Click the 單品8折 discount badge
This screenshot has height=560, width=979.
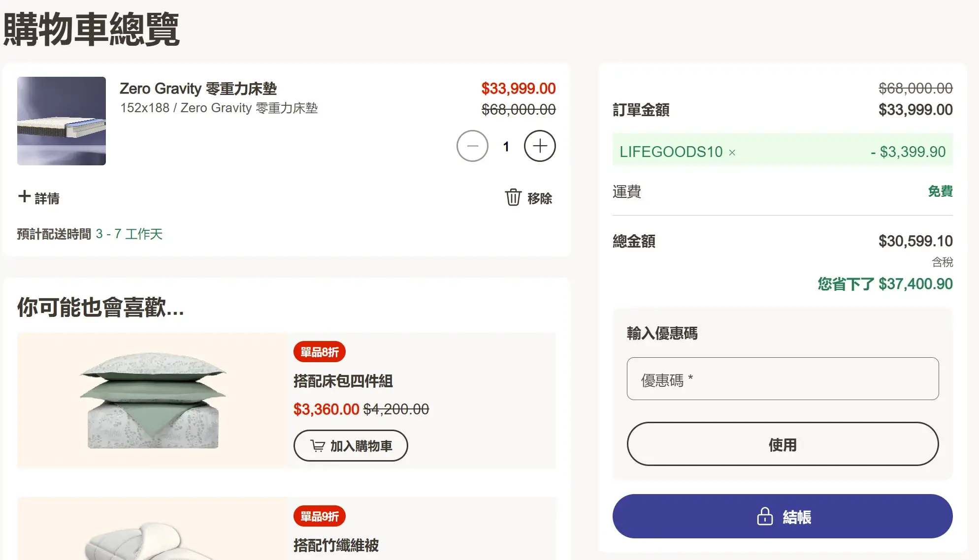click(320, 351)
